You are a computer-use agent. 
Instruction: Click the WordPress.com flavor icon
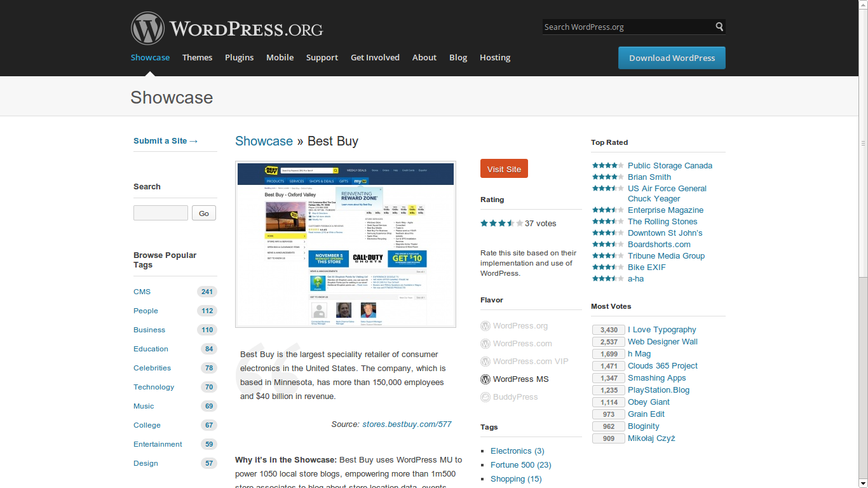[x=485, y=344]
